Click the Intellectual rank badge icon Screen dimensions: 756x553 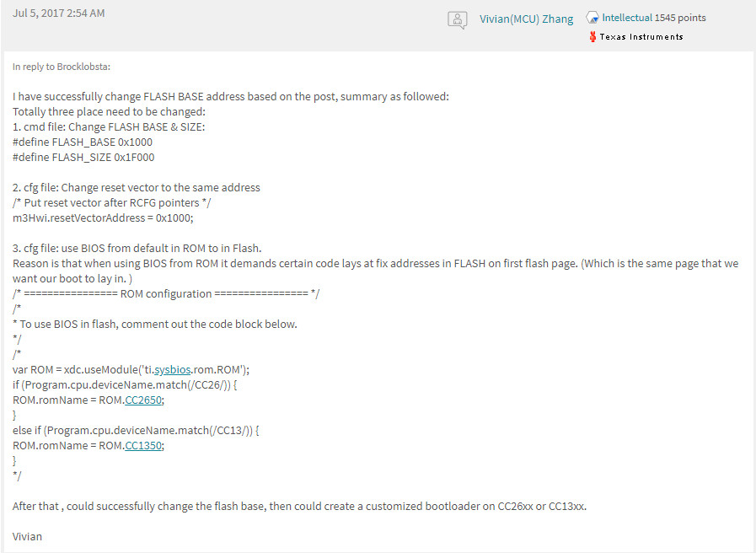tap(592, 18)
